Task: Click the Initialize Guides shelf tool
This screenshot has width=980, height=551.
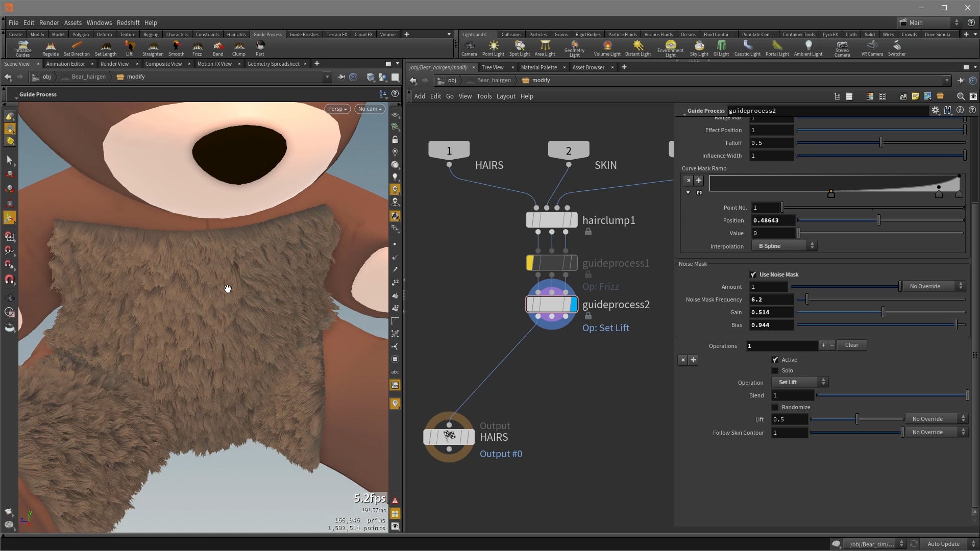Action: [x=22, y=49]
